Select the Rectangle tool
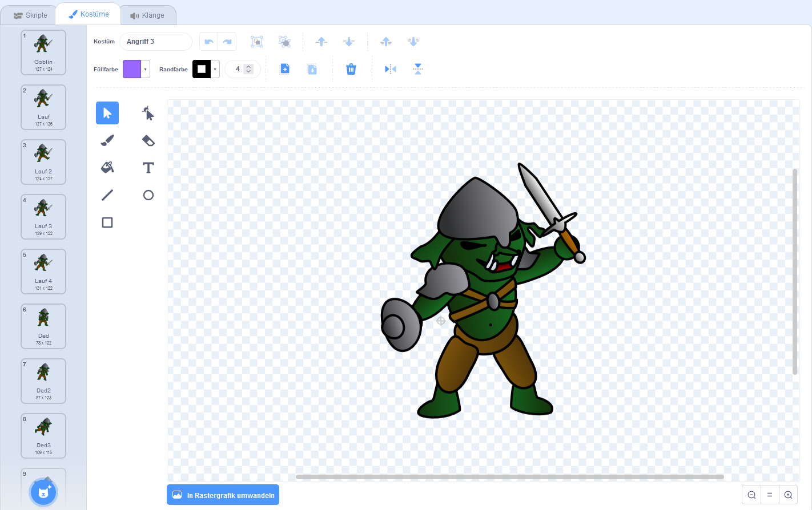 (x=107, y=222)
